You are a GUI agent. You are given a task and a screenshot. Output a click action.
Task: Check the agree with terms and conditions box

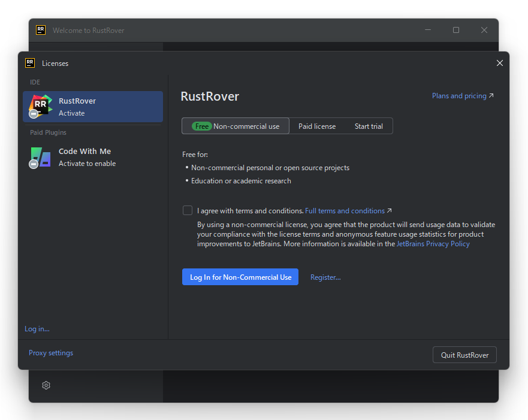coord(188,210)
